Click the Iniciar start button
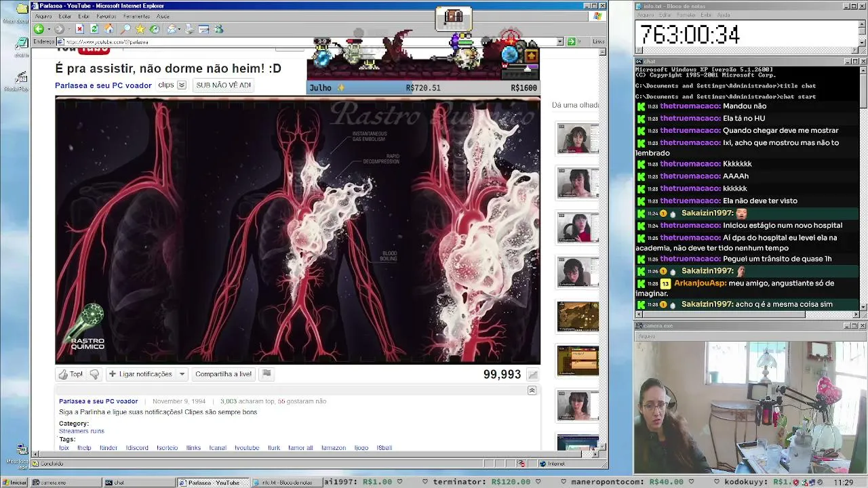This screenshot has height=488, width=868. pos(15,483)
